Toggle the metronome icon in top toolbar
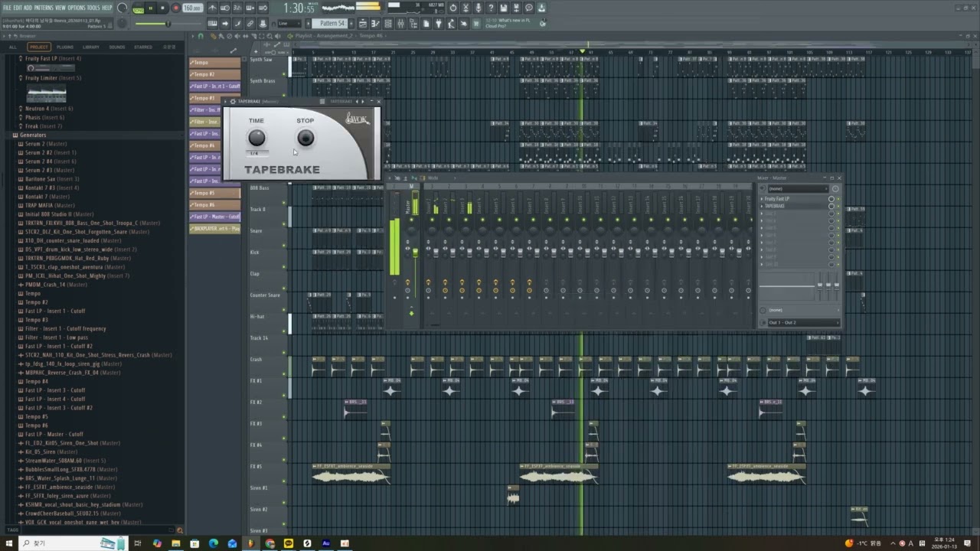Screen dimensions: 980x551 (212, 8)
